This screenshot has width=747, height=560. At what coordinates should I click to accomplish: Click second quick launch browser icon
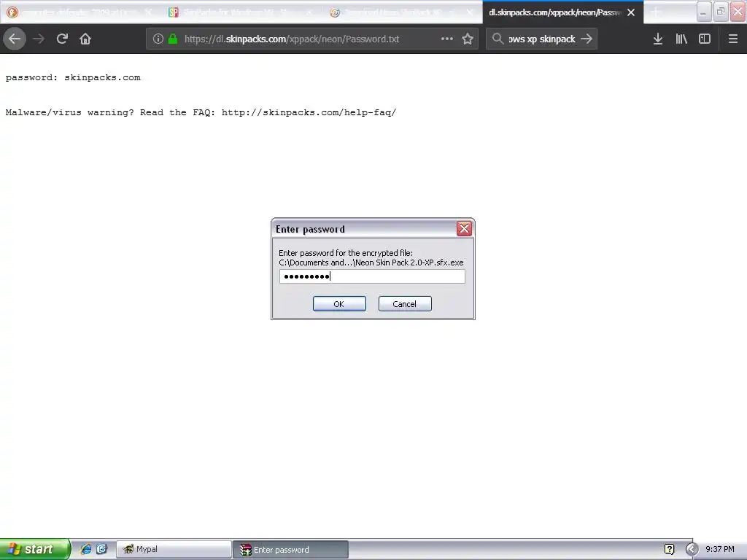click(102, 549)
